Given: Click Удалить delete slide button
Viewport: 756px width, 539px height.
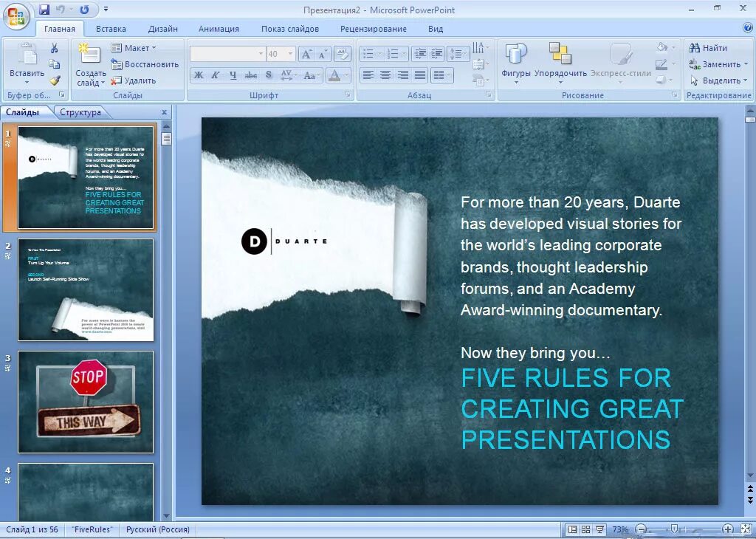Looking at the screenshot, I should coord(133,80).
